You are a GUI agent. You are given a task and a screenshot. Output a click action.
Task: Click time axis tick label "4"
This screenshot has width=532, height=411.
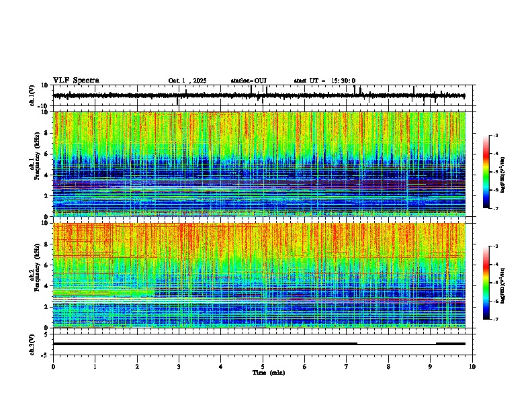click(221, 367)
